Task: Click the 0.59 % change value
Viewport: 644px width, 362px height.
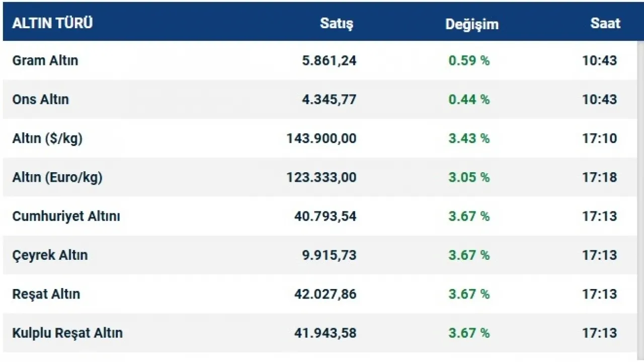Action: pos(469,60)
